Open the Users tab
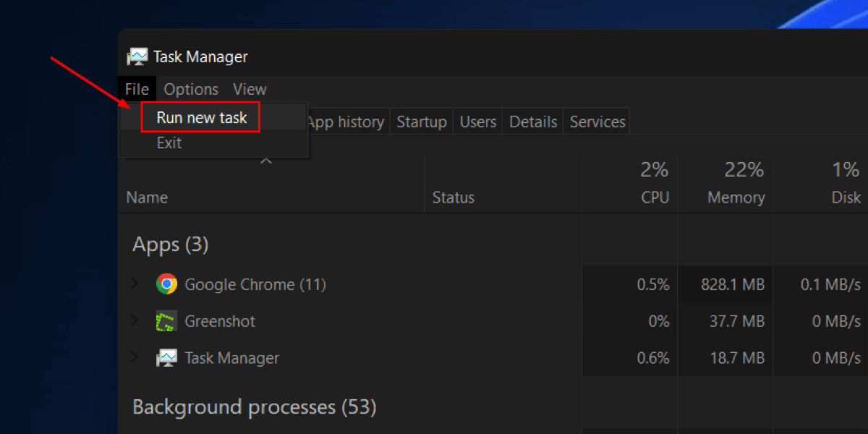Viewport: 868px width, 434px height. [477, 121]
